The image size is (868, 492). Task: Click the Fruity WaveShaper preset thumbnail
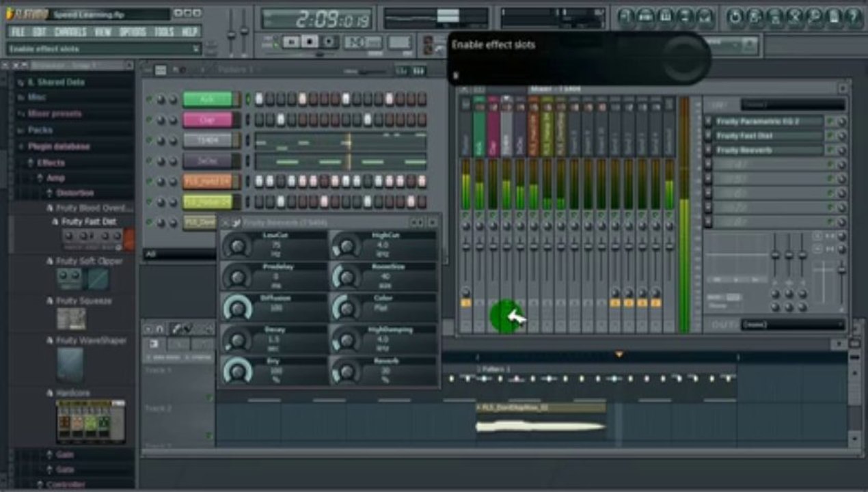click(70, 365)
